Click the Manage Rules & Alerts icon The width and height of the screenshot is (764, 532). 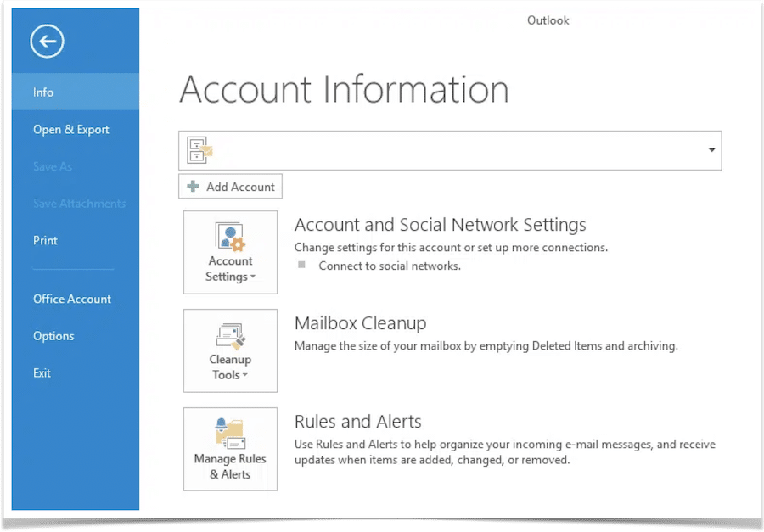[230, 434]
